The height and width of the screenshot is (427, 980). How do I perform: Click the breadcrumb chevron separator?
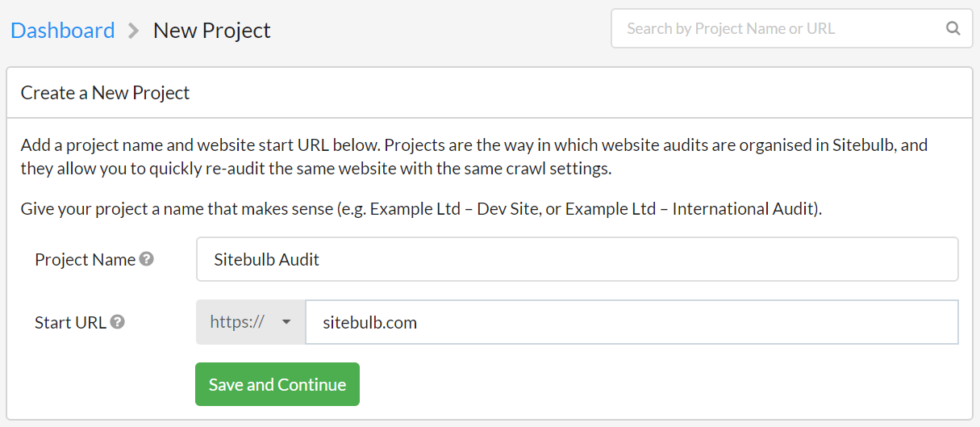click(x=133, y=31)
